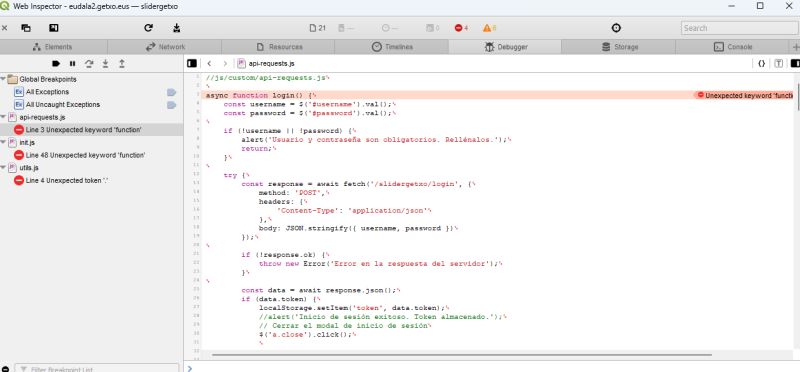Viewport: 800px width, 372px height.
Task: Open the Timelines tab
Action: pos(392,47)
